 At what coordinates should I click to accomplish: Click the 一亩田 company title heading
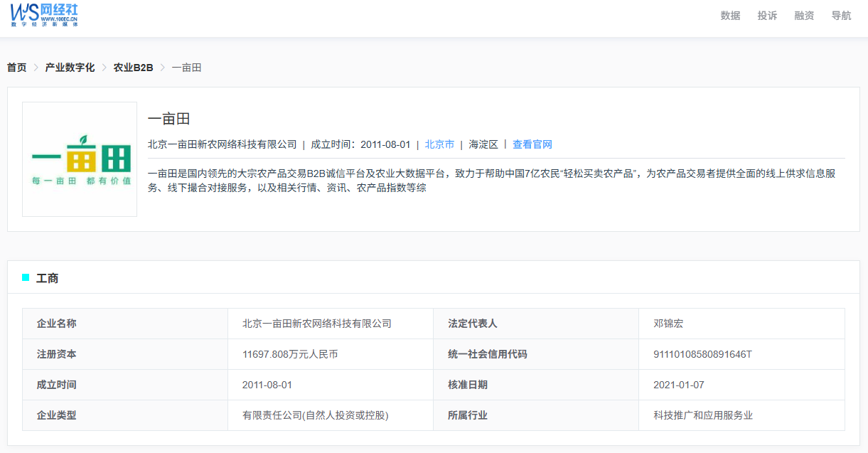click(x=168, y=119)
